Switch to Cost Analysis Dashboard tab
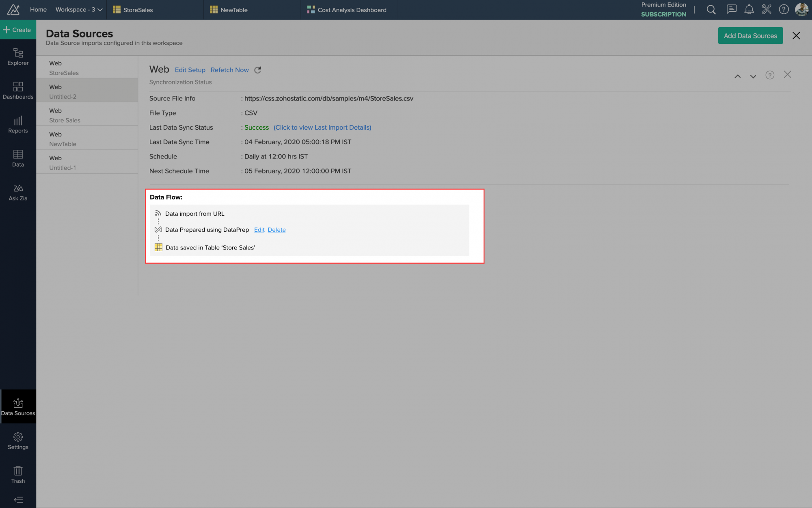Screen dimensions: 812x508 point(352,10)
